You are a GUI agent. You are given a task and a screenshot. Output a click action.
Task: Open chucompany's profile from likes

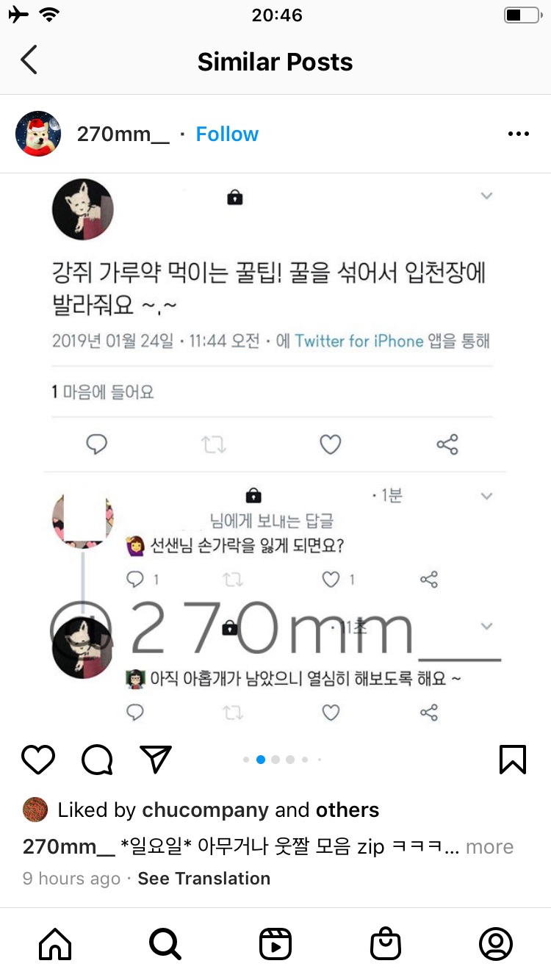(205, 810)
